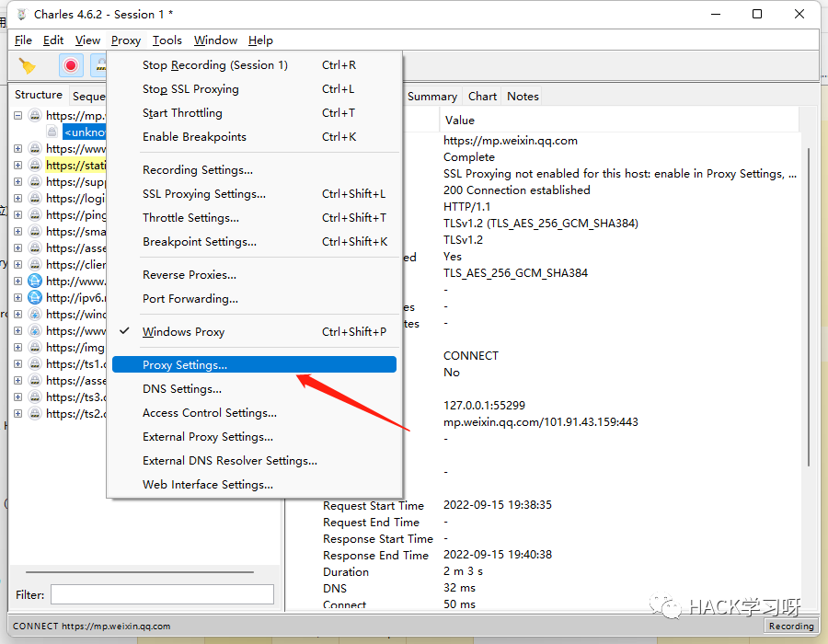Toggle Windows Proxy in the Proxy menu
828x644 pixels.
coord(254,331)
